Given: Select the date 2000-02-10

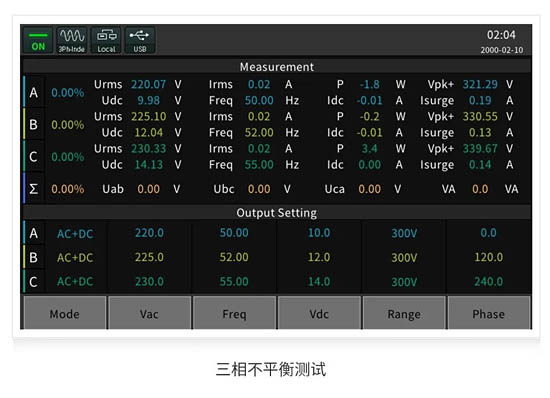Looking at the screenshot, I should [502, 50].
